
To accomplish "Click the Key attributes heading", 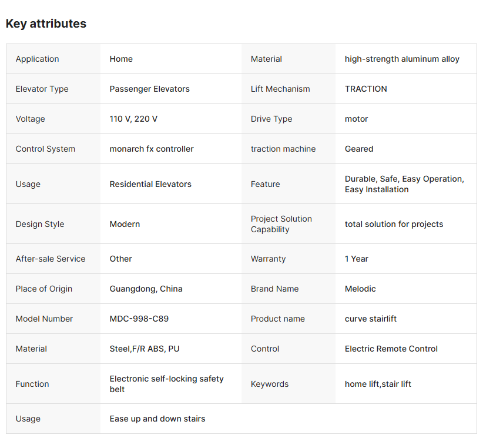I will click(x=46, y=24).
